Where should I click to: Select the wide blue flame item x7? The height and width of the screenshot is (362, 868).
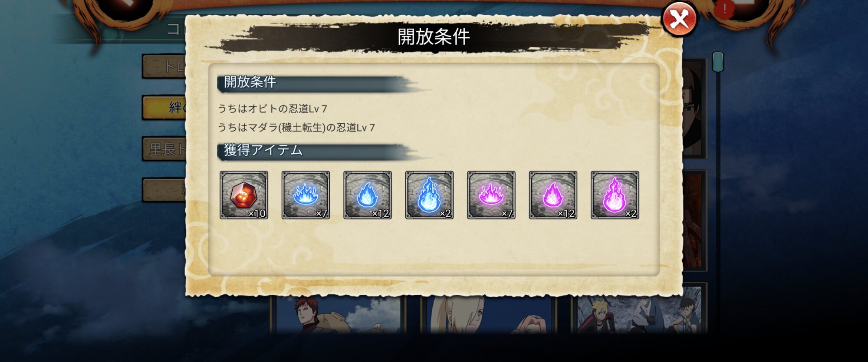click(306, 195)
